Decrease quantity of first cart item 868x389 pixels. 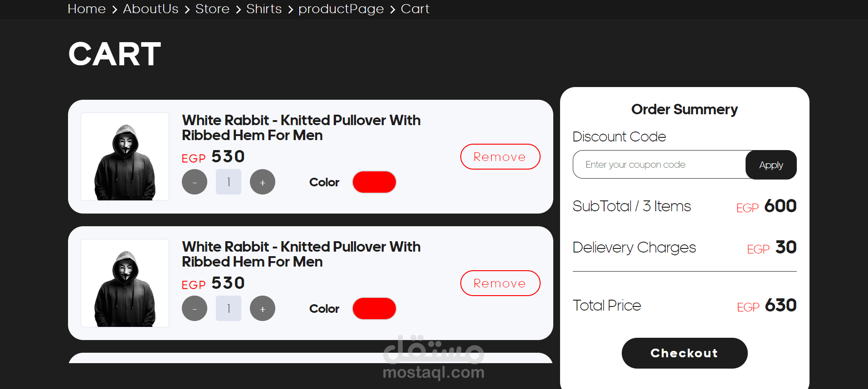coord(195,182)
